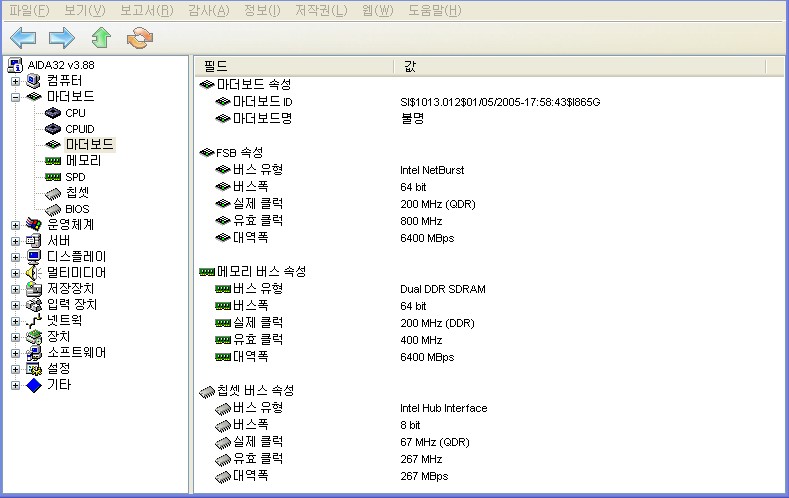Click the 필드 column header

(294, 66)
